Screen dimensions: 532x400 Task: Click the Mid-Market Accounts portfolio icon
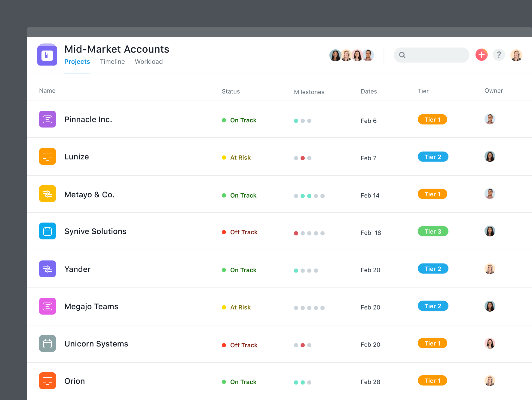(47, 55)
